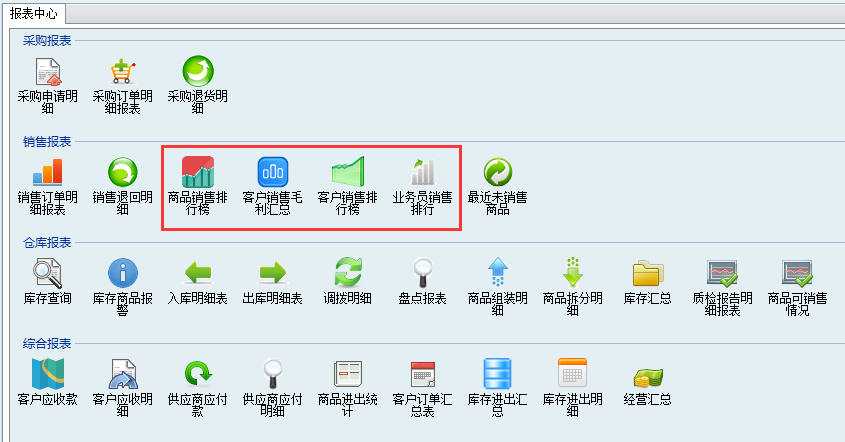Click the 客户应收款 map icon
The height and width of the screenshot is (442, 845).
pyautogui.click(x=48, y=373)
